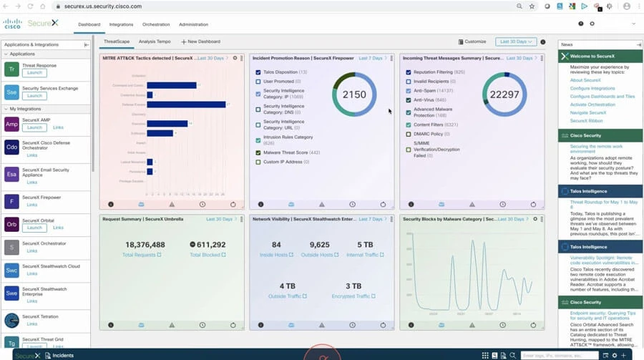Open user menu chevron in top header
This screenshot has width=644, height=360.
pos(633,24)
